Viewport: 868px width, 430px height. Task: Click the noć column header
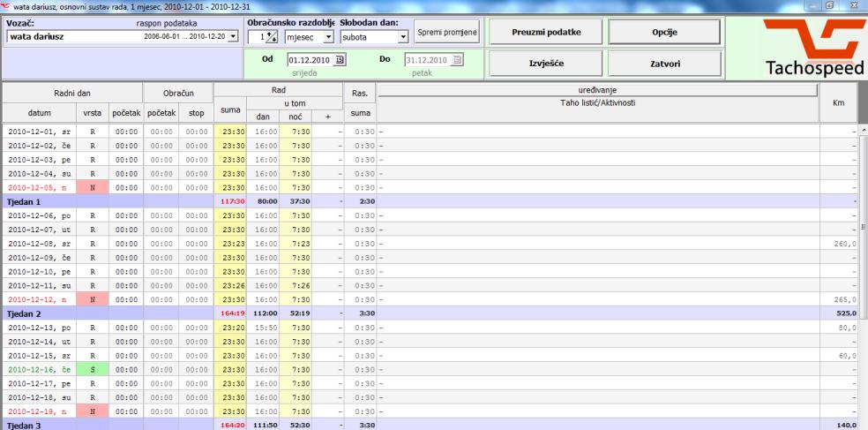(x=296, y=117)
